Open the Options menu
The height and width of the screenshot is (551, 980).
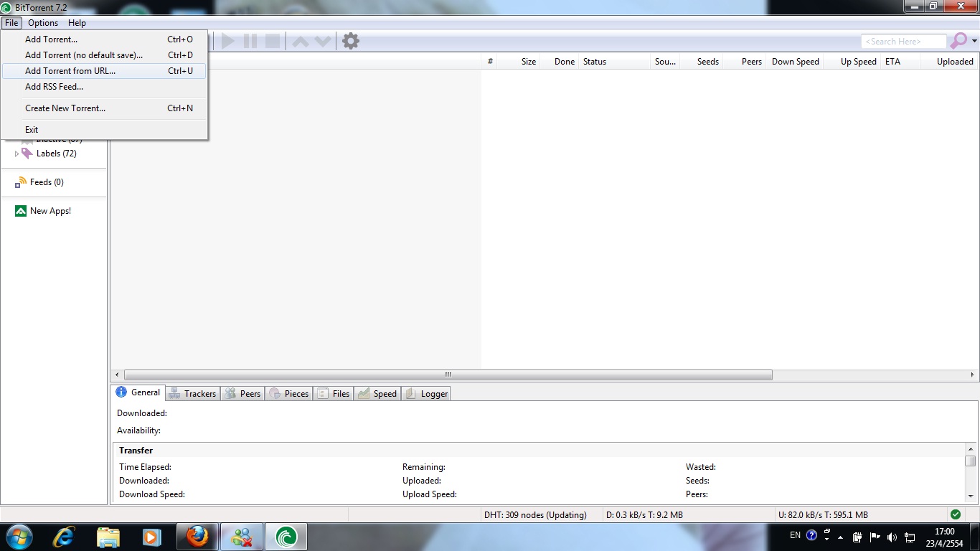pyautogui.click(x=43, y=23)
